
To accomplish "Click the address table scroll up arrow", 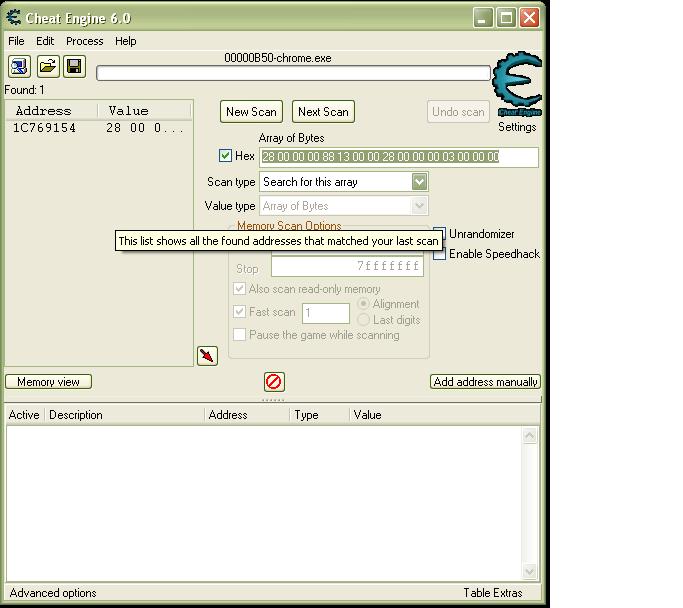I will pos(530,436).
